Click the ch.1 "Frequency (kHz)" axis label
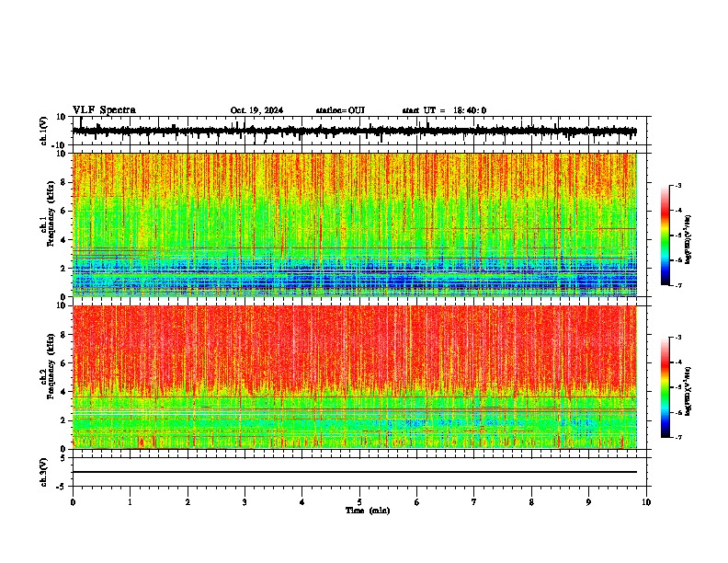The image size is (728, 563). pos(50,214)
